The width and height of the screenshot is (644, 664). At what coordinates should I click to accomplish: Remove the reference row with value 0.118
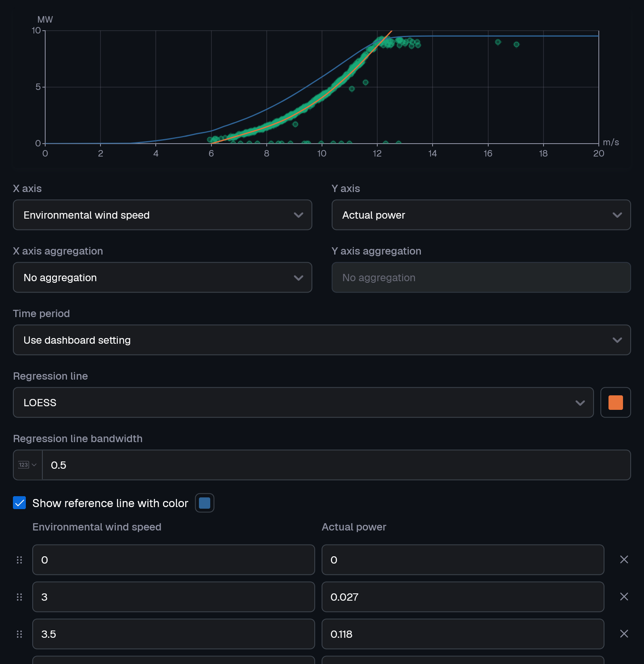coord(624,634)
